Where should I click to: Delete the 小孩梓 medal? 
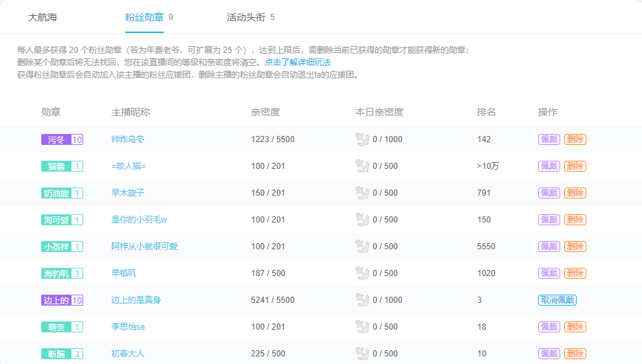[x=575, y=247]
